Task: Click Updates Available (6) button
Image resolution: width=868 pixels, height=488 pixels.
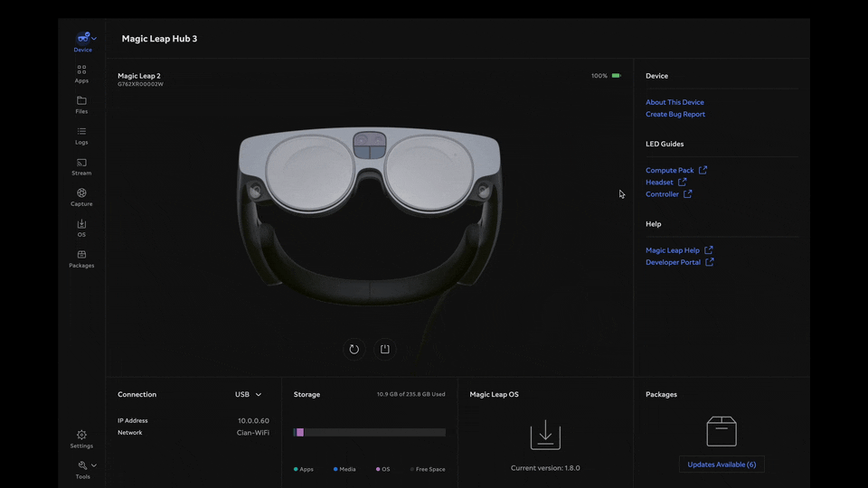Action: coord(722,465)
